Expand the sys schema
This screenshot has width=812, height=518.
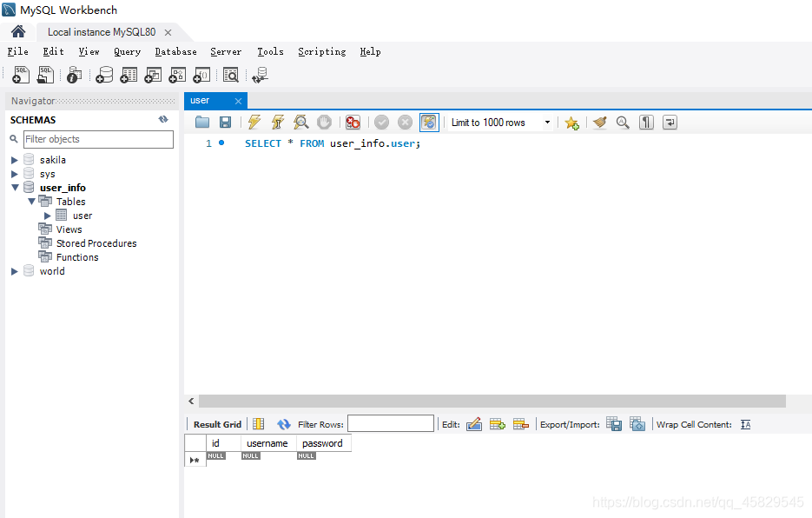pyautogui.click(x=15, y=174)
